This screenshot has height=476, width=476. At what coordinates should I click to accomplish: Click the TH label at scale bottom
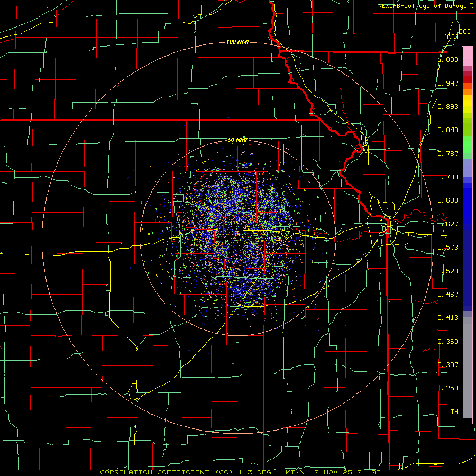tap(454, 412)
